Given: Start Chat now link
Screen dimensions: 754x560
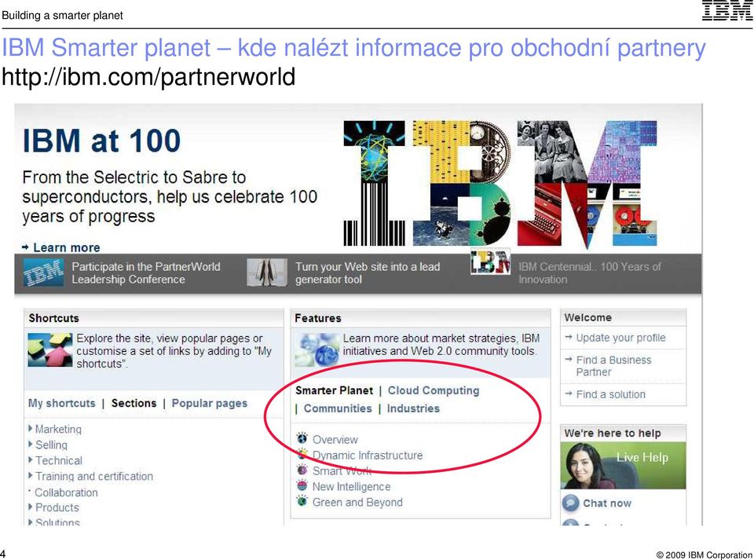Looking at the screenshot, I should click(x=607, y=503).
